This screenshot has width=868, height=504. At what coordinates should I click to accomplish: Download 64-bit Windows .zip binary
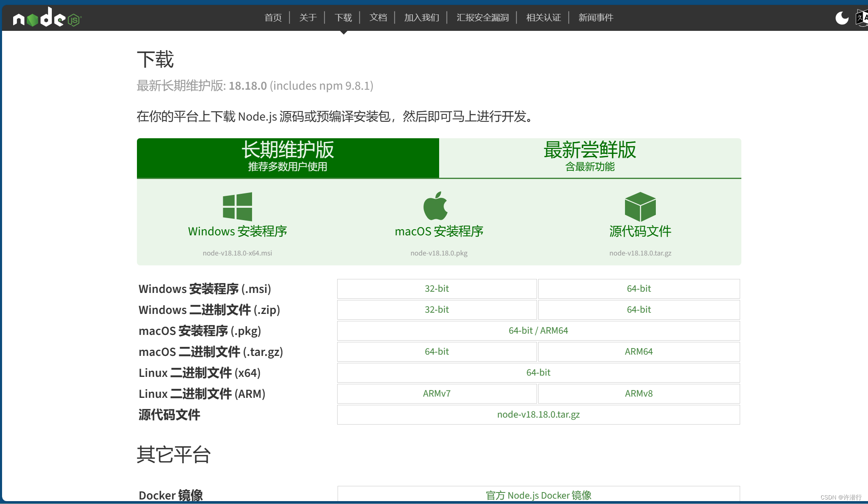point(639,310)
